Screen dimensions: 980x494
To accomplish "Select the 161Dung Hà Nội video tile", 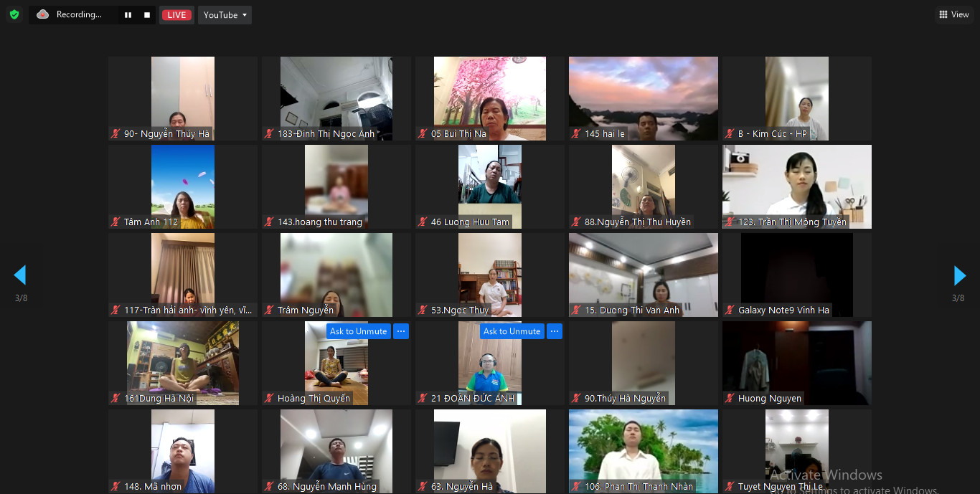I will (x=183, y=363).
